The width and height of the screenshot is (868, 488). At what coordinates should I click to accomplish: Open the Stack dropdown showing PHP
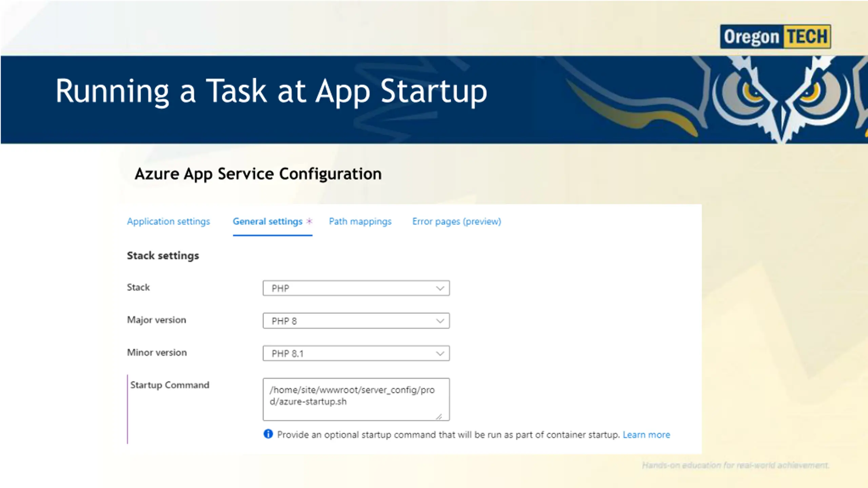(x=356, y=288)
